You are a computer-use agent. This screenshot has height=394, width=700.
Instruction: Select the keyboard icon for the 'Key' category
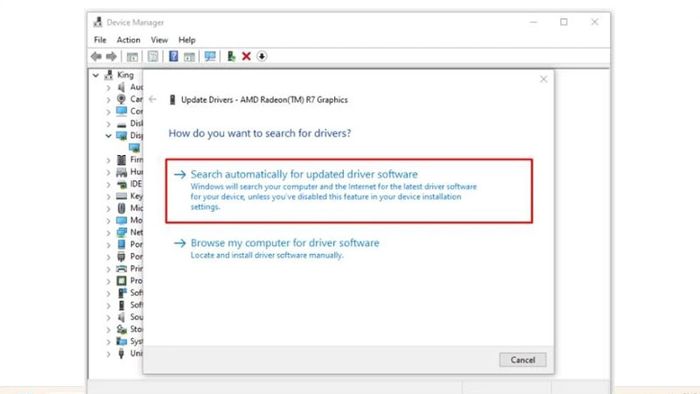click(x=121, y=196)
